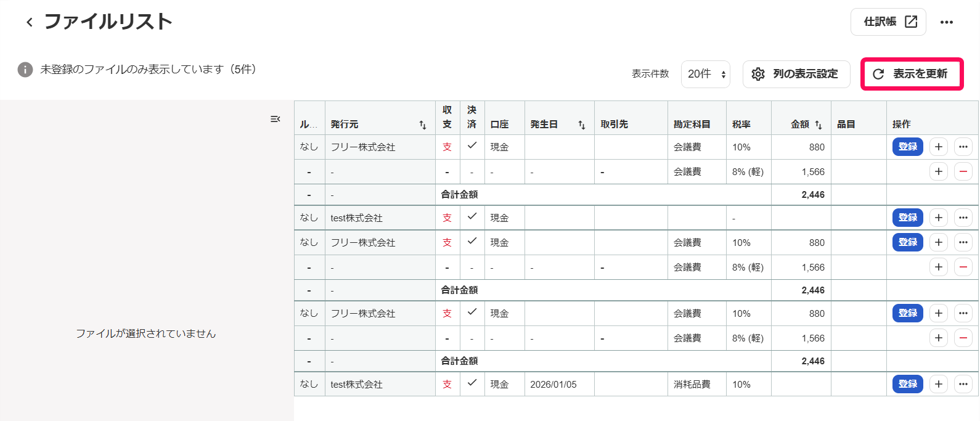Screen dimensions: 980x421
Task: Click the red 支 on the 2026/01/05 row
Action: click(x=447, y=384)
